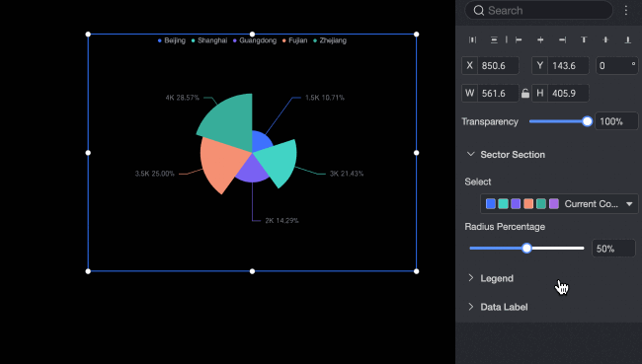
Task: Click the "1.5K 10.71%" data label
Action: coord(325,98)
